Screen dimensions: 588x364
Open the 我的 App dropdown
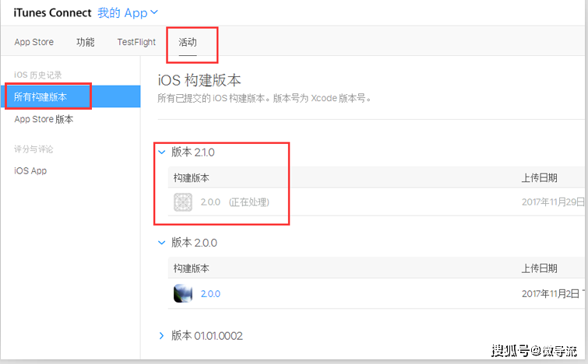click(128, 12)
